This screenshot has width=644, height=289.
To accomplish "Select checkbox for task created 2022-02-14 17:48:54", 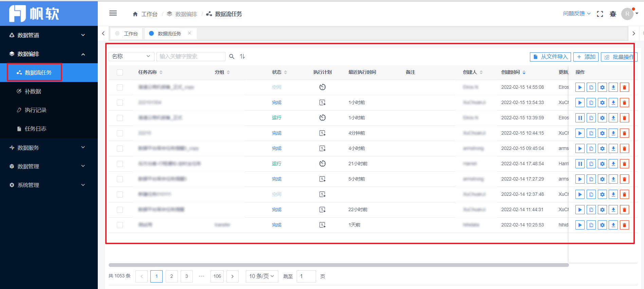I will click(x=120, y=164).
